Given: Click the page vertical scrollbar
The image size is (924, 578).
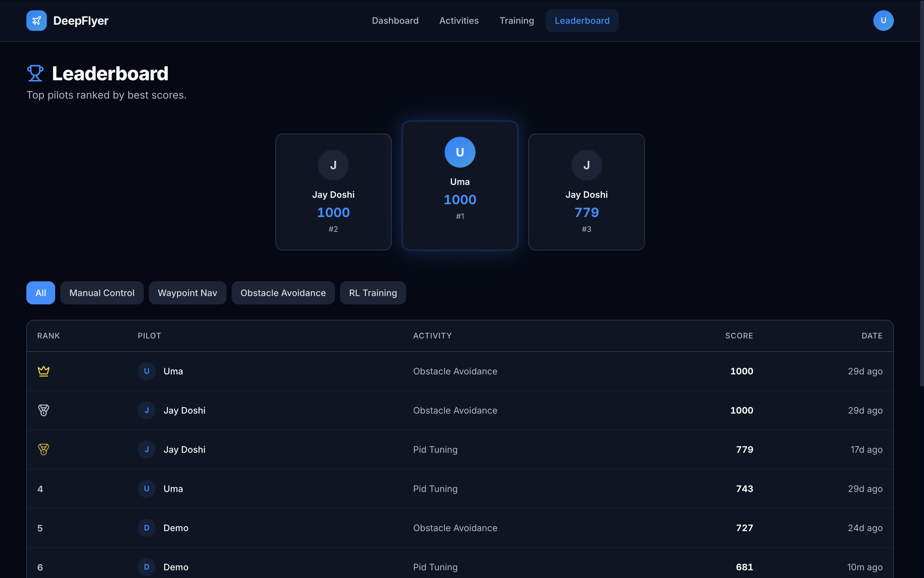Looking at the screenshot, I should [x=922, y=193].
